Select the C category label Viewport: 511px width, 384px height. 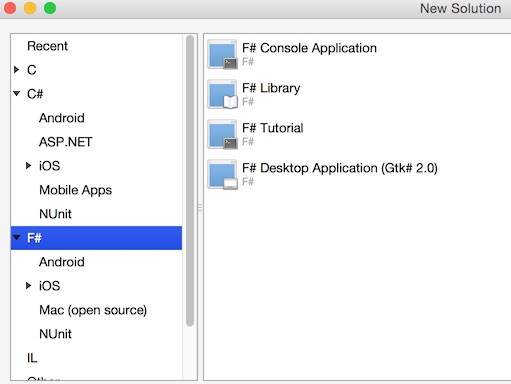[32, 70]
